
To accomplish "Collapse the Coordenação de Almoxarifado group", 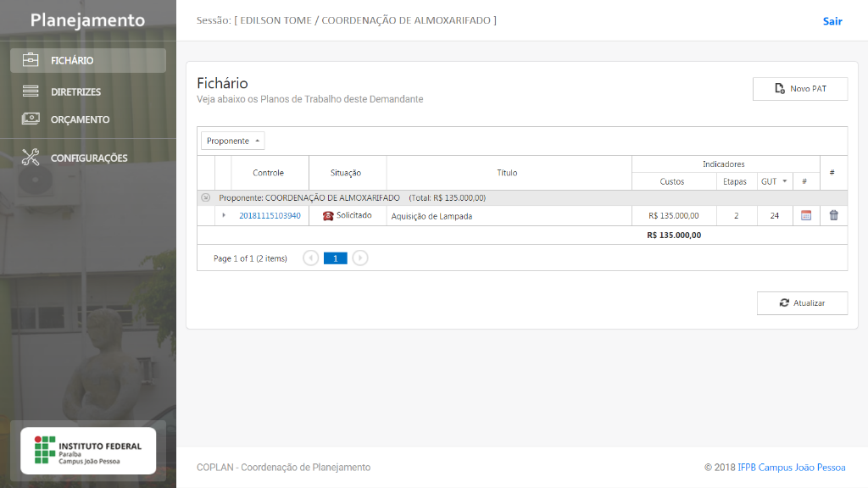I will (x=205, y=198).
